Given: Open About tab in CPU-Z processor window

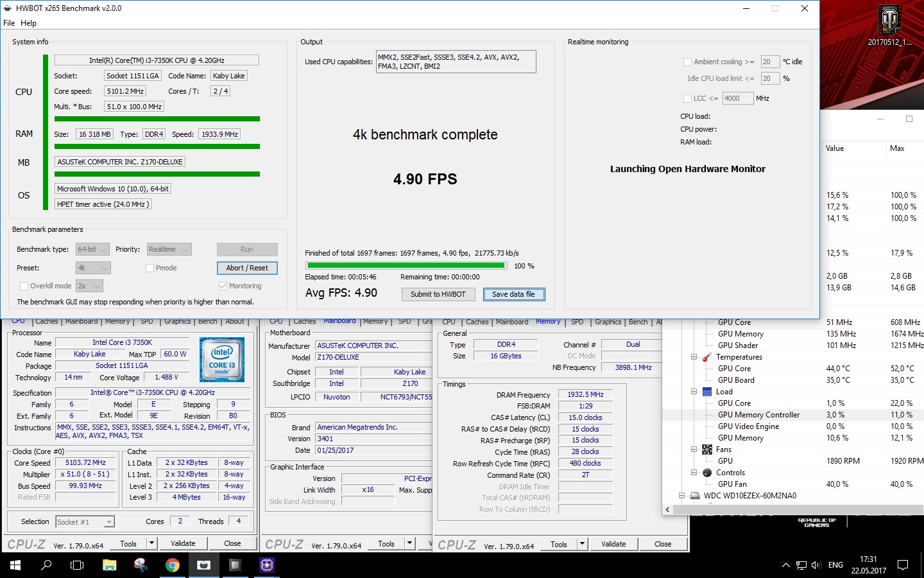Looking at the screenshot, I should click(235, 322).
